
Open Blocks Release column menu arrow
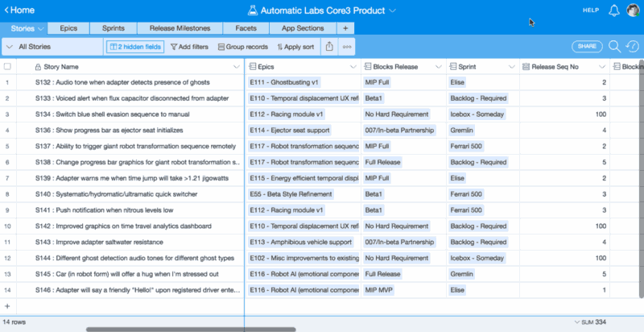click(438, 67)
